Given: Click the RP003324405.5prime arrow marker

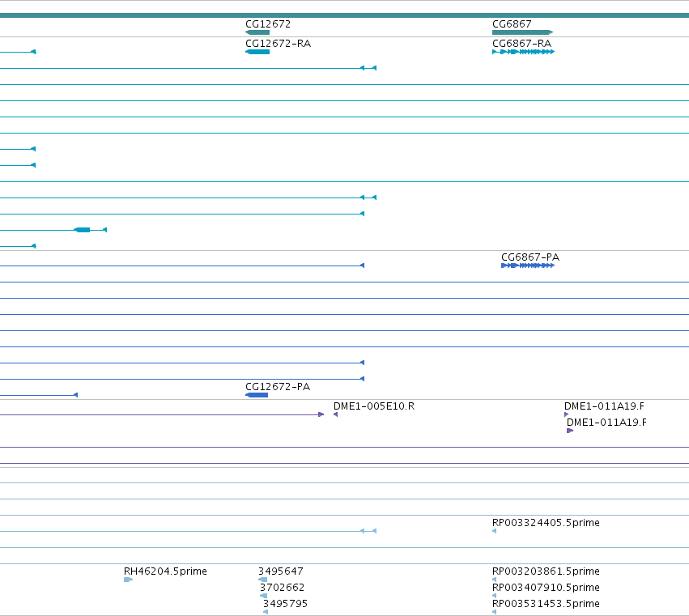Looking at the screenshot, I should click(495, 531).
